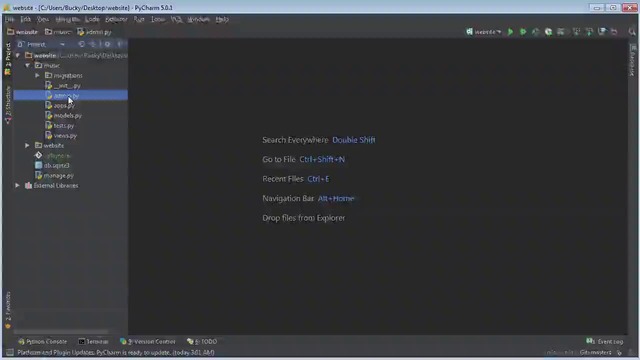Expand the migrations folder

pos(37,76)
